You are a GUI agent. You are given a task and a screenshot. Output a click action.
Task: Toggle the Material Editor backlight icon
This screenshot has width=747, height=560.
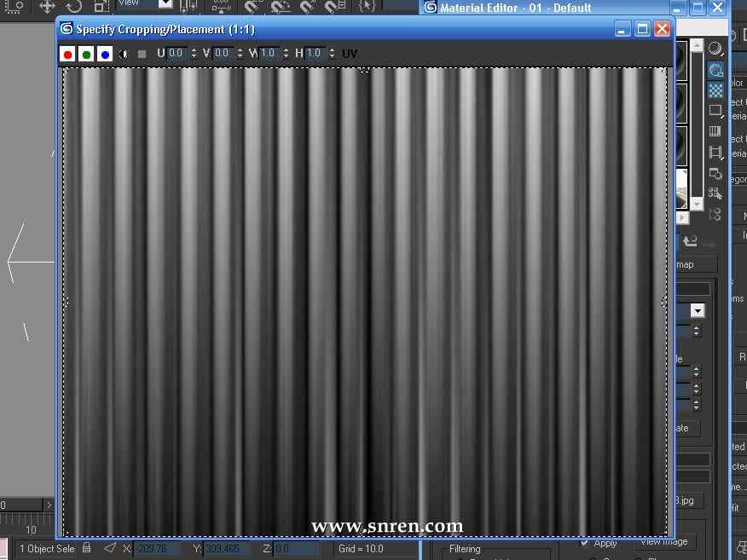(x=715, y=70)
